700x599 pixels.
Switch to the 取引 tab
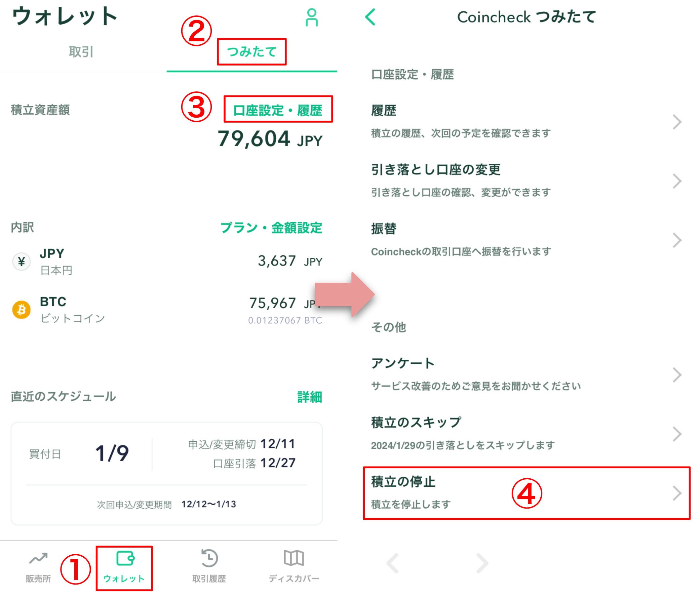[81, 52]
